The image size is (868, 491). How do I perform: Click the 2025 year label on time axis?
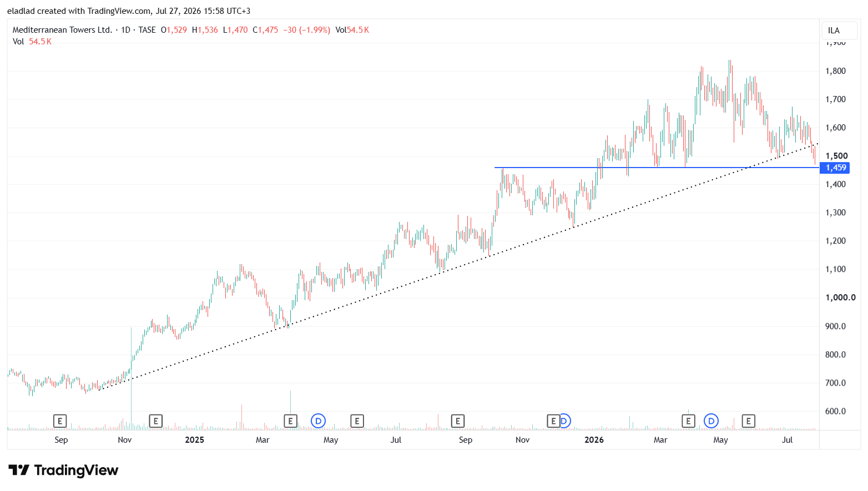pos(194,440)
